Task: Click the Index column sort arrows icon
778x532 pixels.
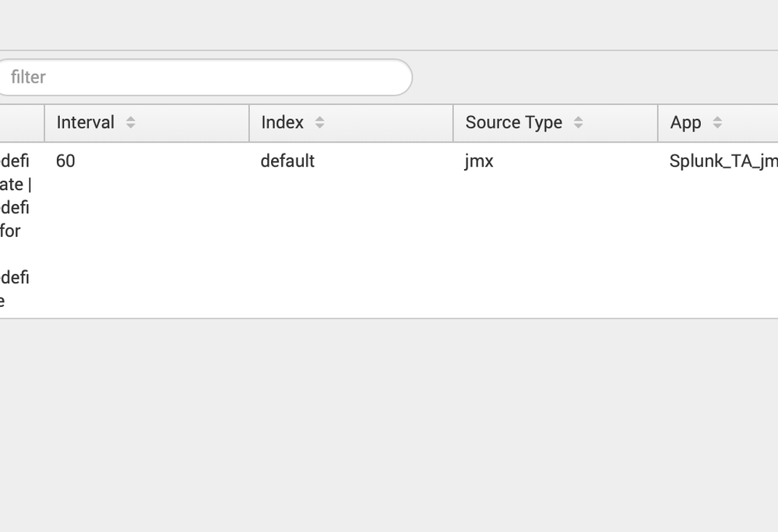Action: pos(319,122)
